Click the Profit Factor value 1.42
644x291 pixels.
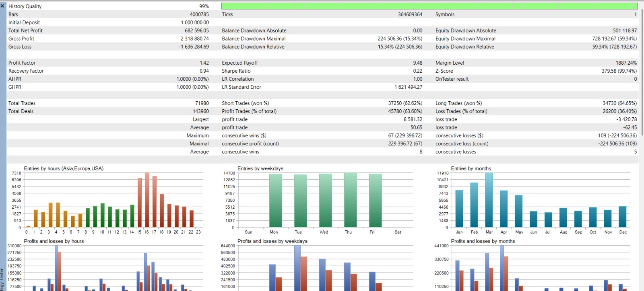[x=204, y=63]
